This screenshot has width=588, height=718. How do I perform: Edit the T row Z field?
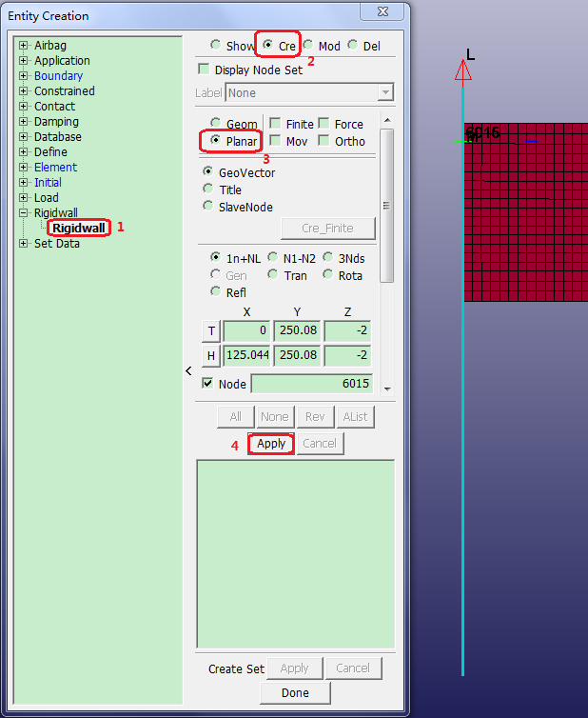coord(347,330)
